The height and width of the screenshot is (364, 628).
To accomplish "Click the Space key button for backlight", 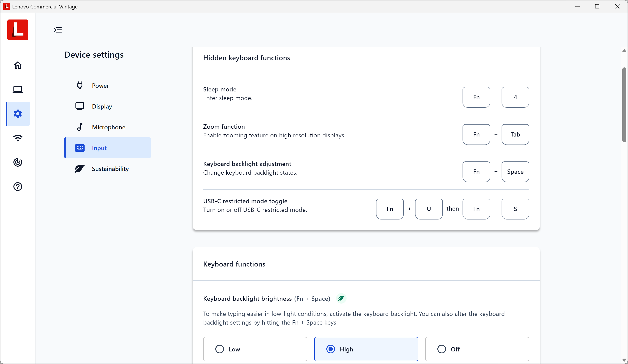I will [x=515, y=172].
